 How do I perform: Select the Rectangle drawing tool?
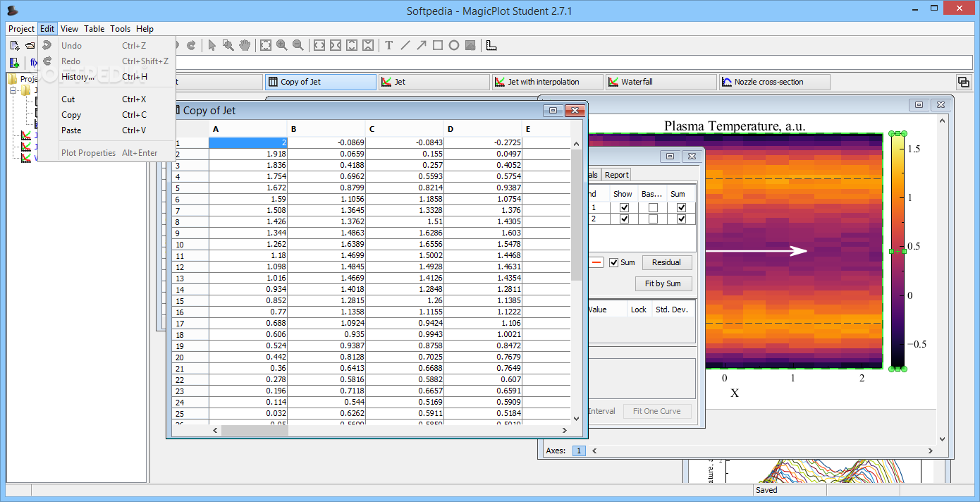[437, 45]
